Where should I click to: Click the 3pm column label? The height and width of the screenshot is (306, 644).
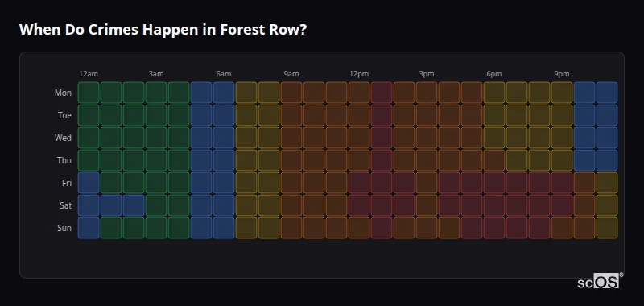[427, 74]
